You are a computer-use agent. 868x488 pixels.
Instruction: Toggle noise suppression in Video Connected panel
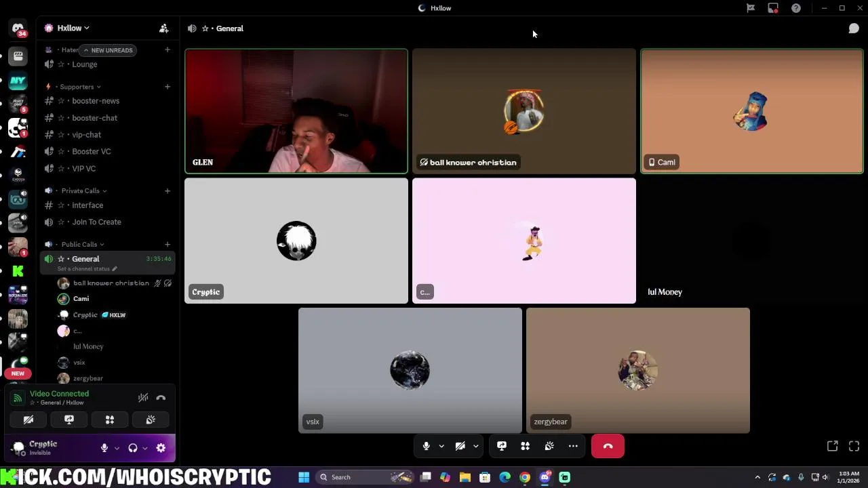tap(143, 398)
